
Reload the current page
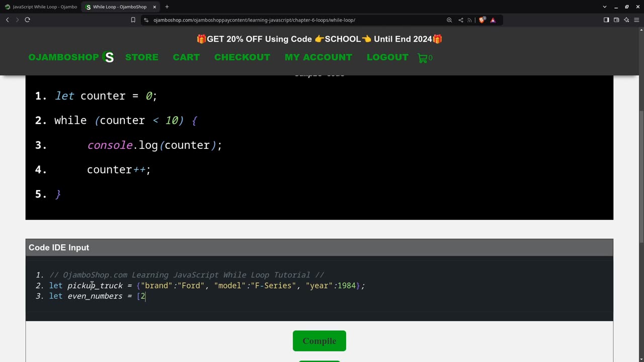pyautogui.click(x=27, y=20)
